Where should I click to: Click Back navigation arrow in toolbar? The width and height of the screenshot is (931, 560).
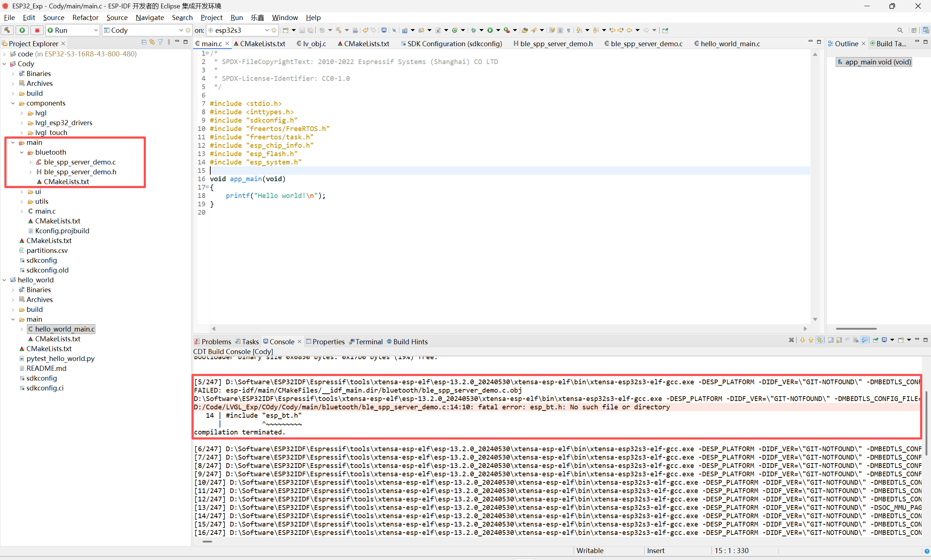629,30
